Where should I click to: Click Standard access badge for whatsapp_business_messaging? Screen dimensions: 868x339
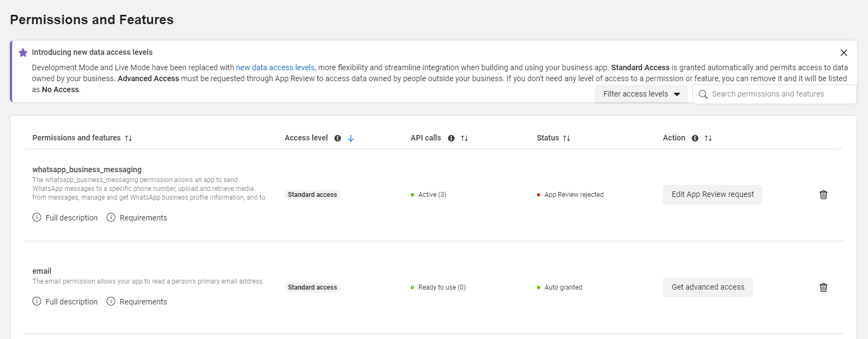tap(312, 195)
